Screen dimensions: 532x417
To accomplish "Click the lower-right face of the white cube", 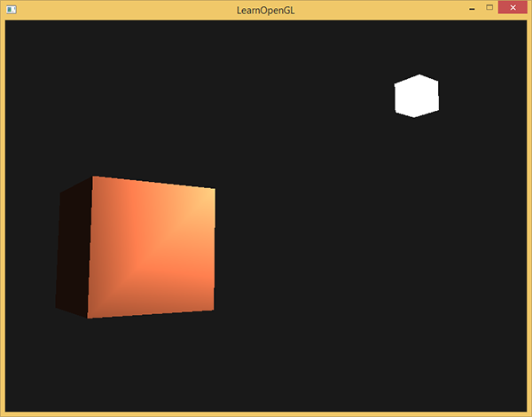I will point(427,102).
